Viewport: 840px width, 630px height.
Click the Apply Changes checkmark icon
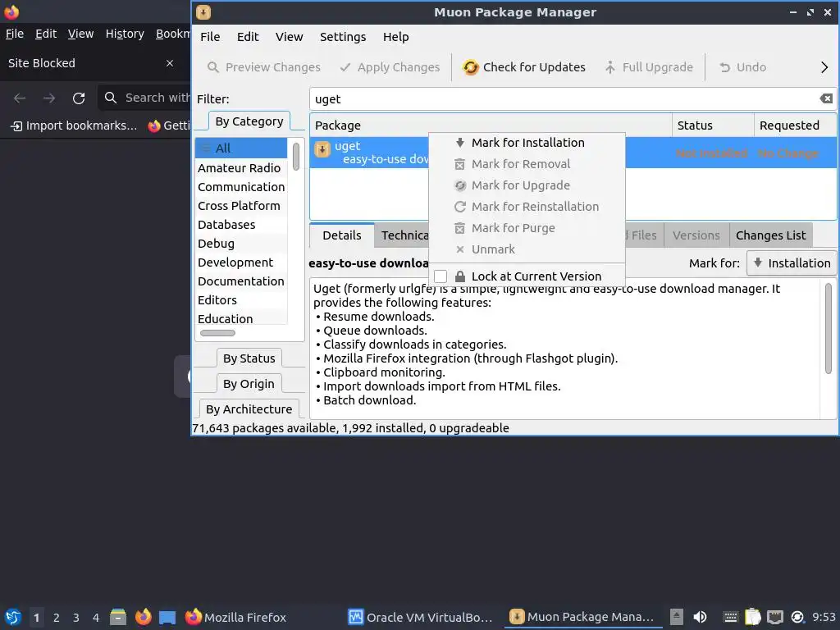(x=345, y=67)
